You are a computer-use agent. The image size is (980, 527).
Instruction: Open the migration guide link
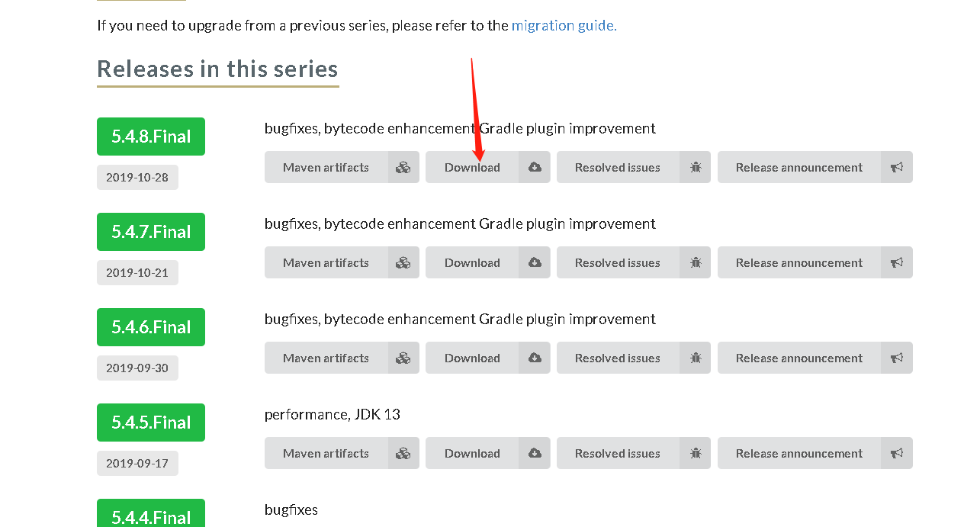pos(564,25)
